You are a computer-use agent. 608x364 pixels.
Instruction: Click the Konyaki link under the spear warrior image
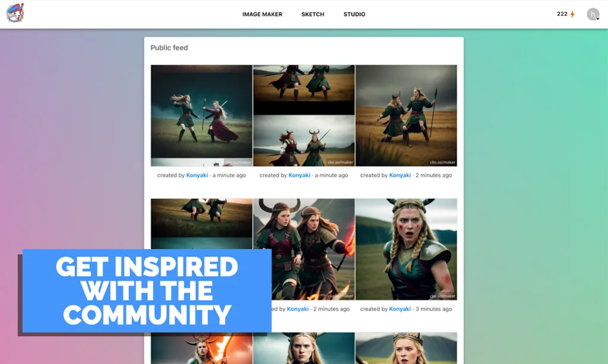[x=400, y=175]
